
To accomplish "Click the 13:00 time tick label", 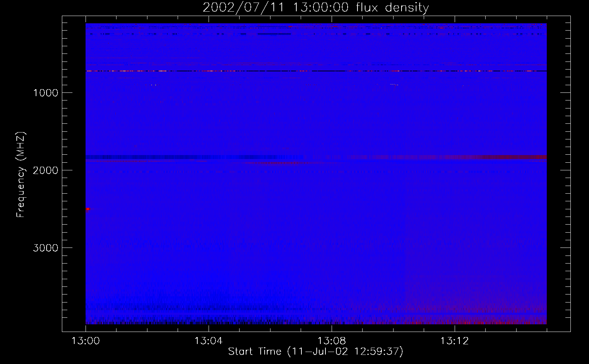I will coord(86,341).
